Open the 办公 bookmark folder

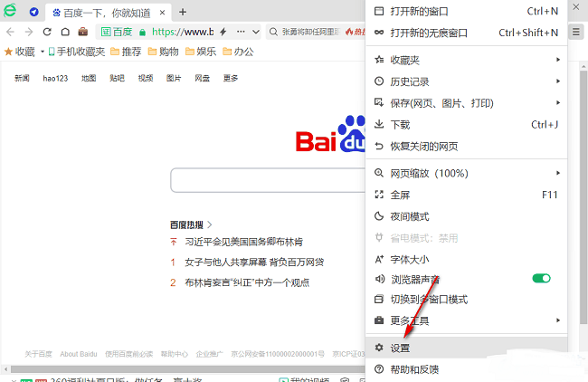[x=238, y=52]
